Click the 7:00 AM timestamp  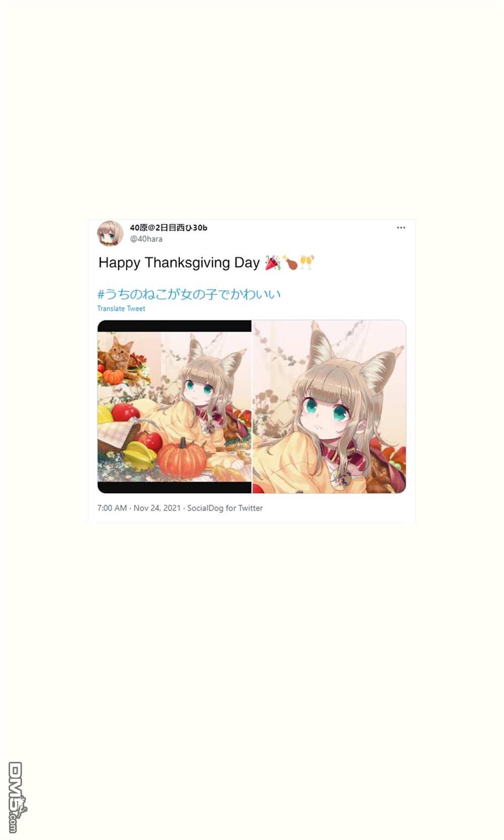[x=112, y=508]
